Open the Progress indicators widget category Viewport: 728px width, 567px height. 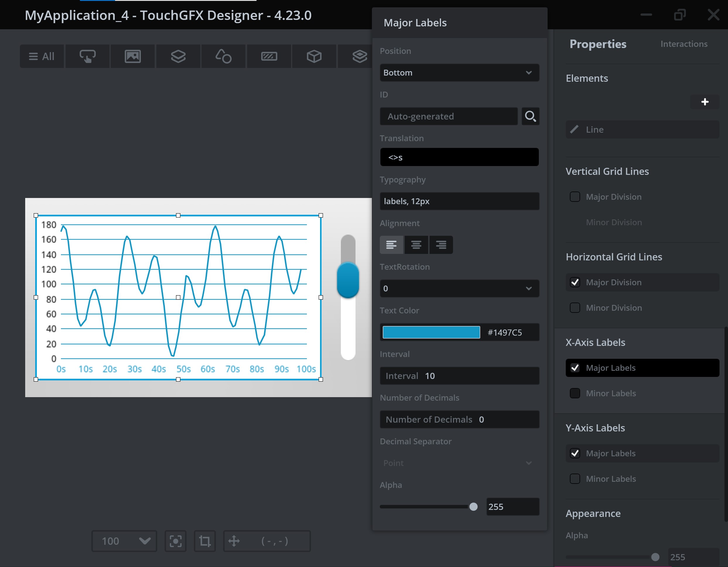click(x=269, y=56)
